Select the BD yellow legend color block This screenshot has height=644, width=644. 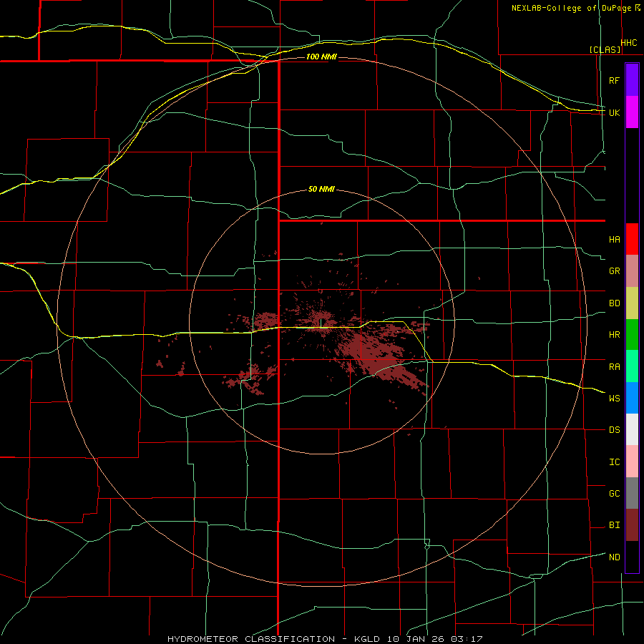[x=632, y=303]
